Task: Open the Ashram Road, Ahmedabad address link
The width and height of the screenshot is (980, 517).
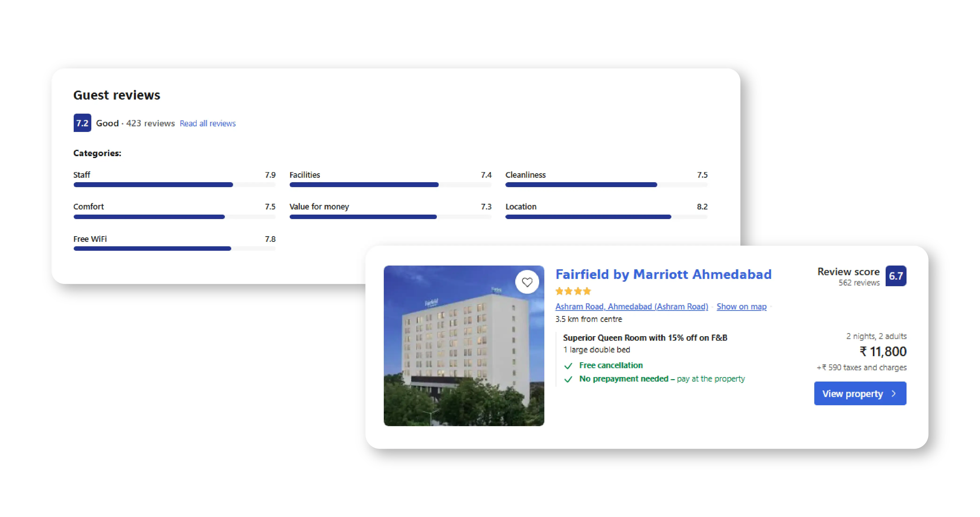Action: click(x=631, y=306)
